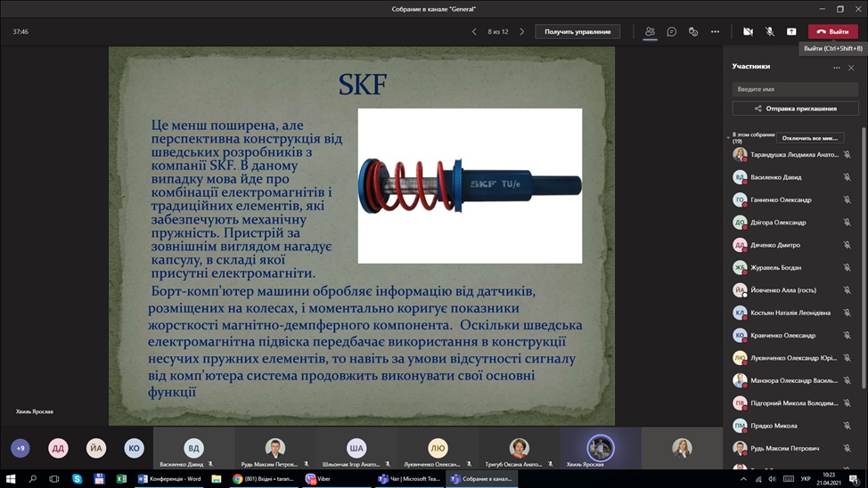Select Лукянченко Олександр video tile
This screenshot has width=868, height=488.
pyautogui.click(x=438, y=448)
